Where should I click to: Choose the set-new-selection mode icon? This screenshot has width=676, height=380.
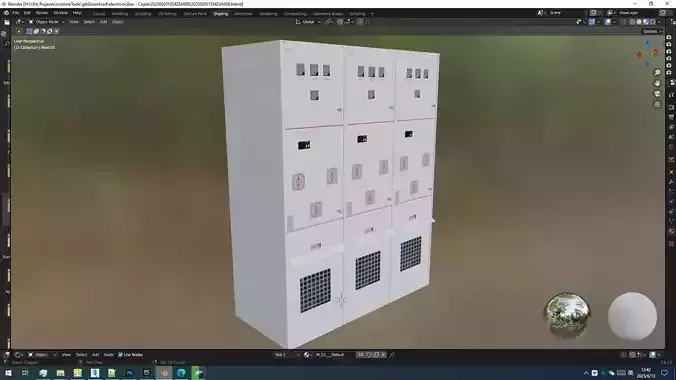(x=29, y=31)
